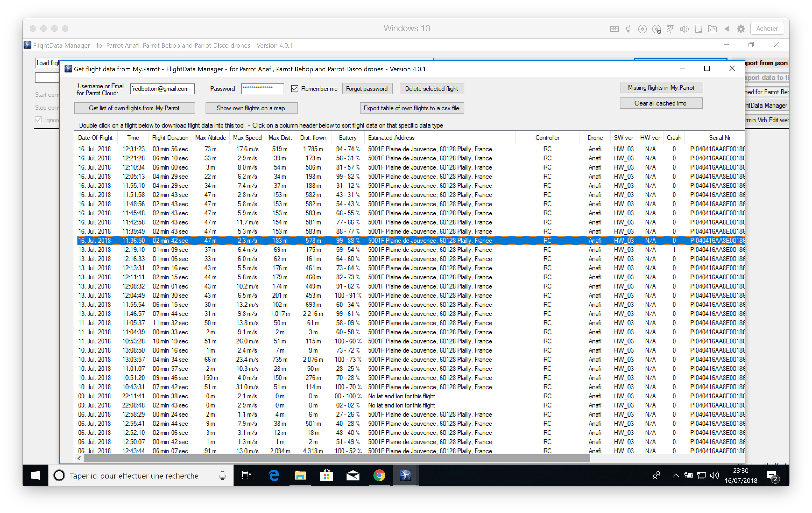
Task: Sort by Battery column header
Action: (348, 138)
